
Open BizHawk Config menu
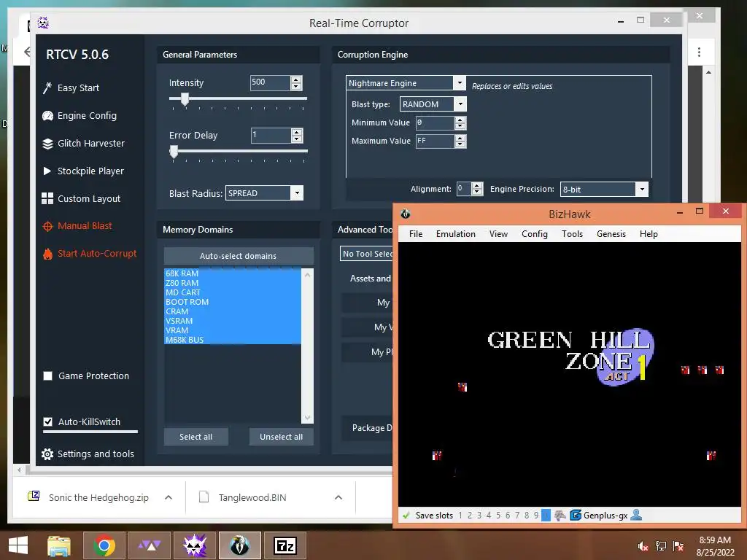535,234
